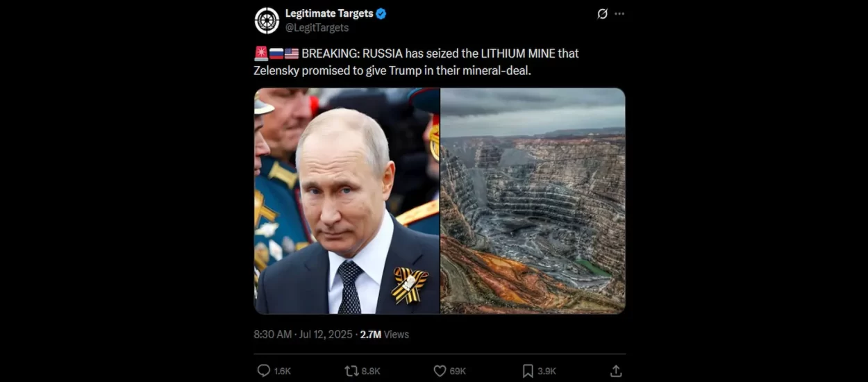
Task: Click the share post icon
Action: 615,371
